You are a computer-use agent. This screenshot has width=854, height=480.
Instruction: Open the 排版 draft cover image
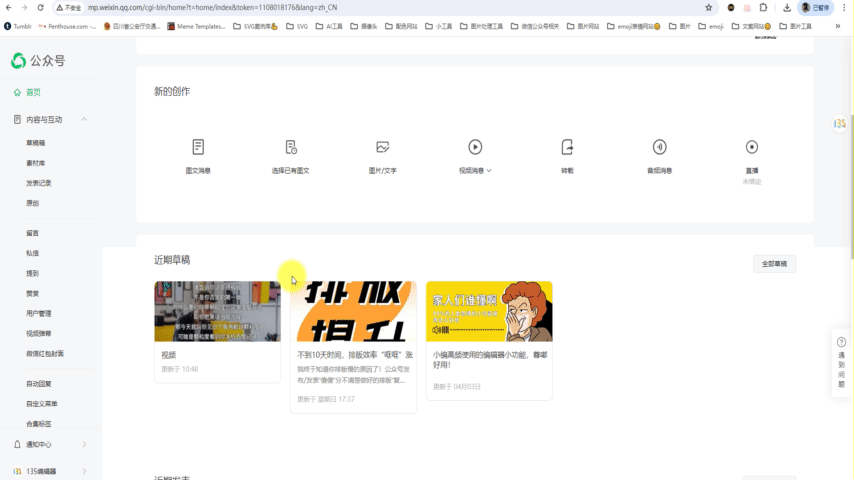[353, 312]
